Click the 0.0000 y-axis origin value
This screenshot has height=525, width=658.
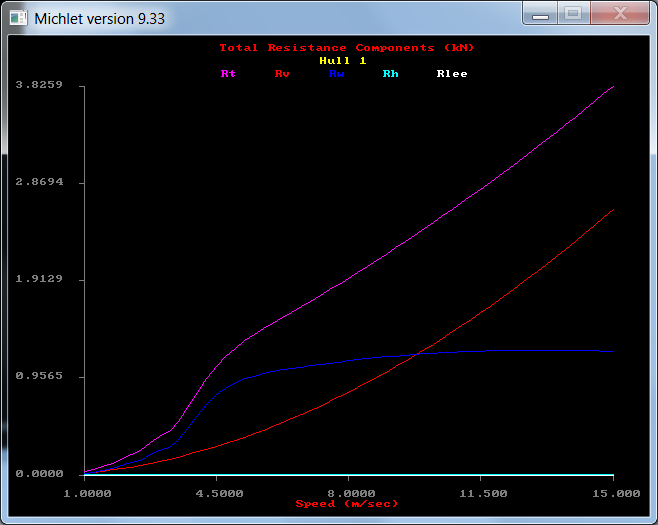[x=39, y=474]
